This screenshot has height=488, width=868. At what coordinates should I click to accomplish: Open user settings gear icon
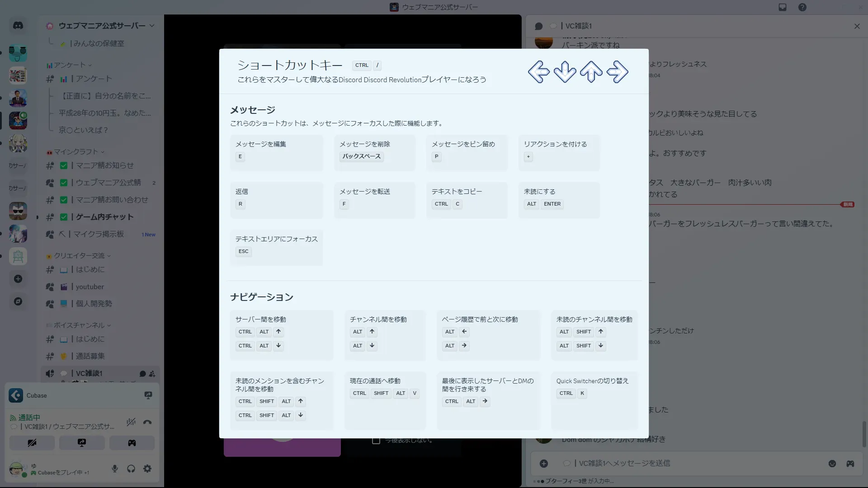(x=147, y=469)
